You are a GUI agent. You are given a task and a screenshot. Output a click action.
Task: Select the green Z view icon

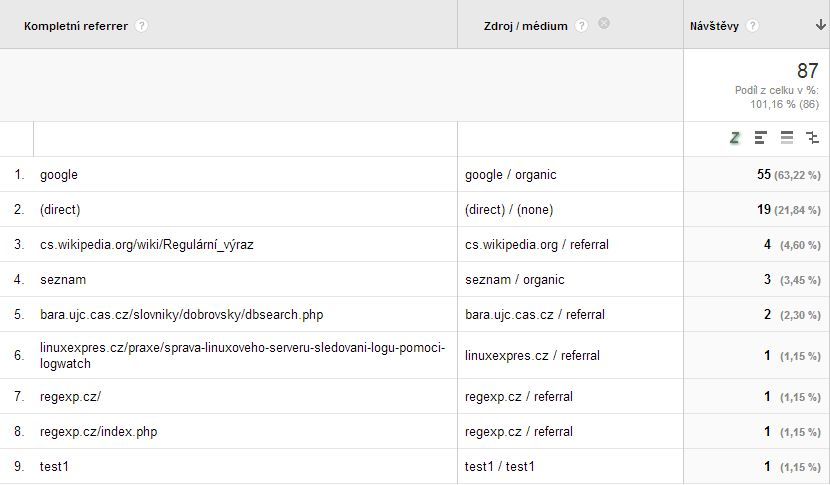[x=735, y=138]
